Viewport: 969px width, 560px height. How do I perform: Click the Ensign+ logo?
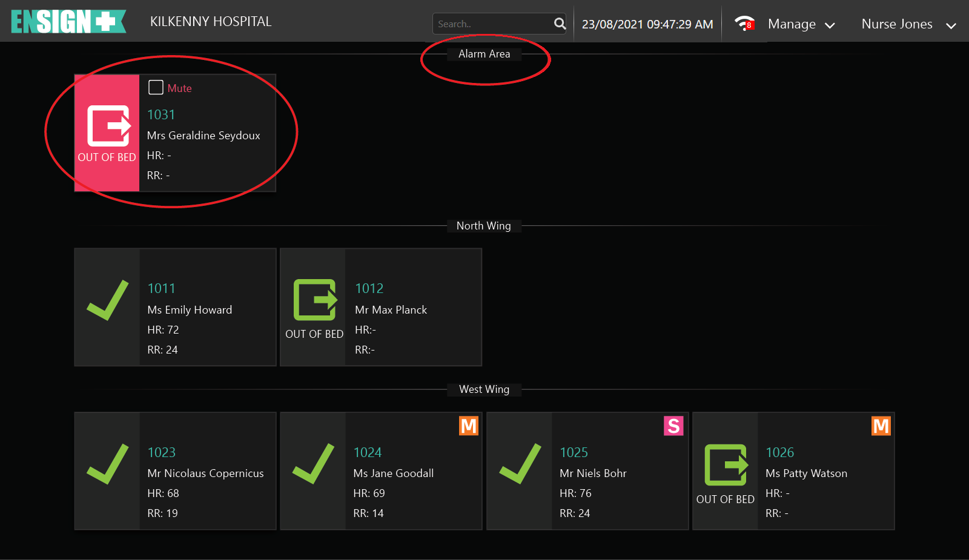click(x=68, y=22)
